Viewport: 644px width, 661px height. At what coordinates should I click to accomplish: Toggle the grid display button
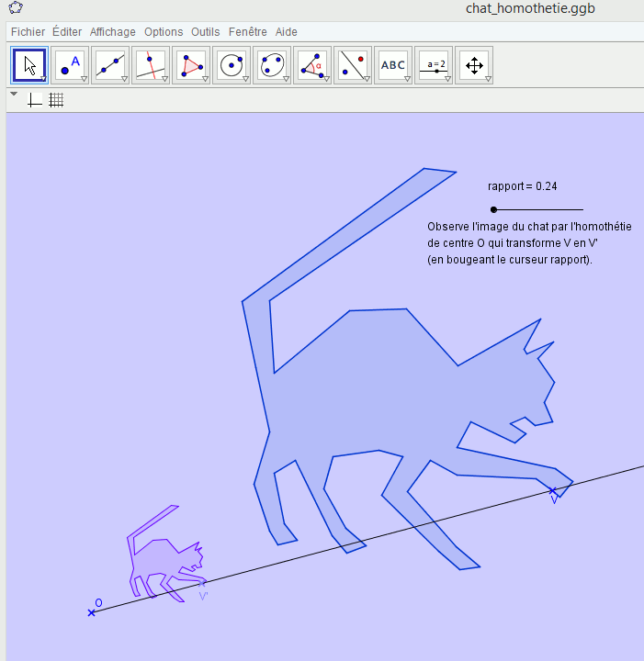pyautogui.click(x=56, y=100)
